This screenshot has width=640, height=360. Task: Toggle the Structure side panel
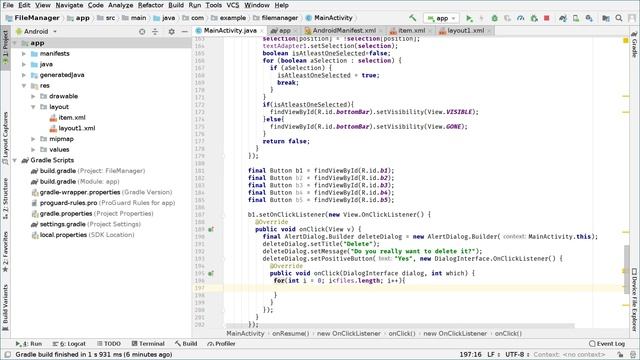pyautogui.click(x=5, y=199)
